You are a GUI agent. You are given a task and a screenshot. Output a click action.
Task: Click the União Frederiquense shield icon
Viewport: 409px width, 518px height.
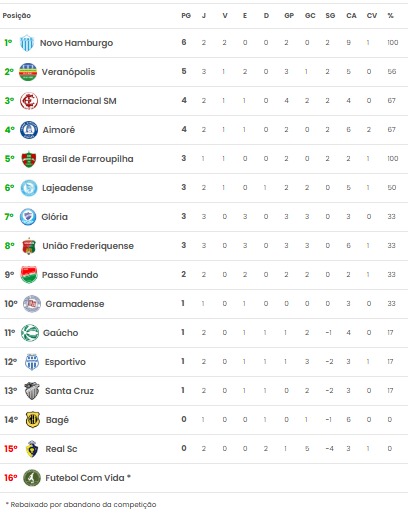29,246
